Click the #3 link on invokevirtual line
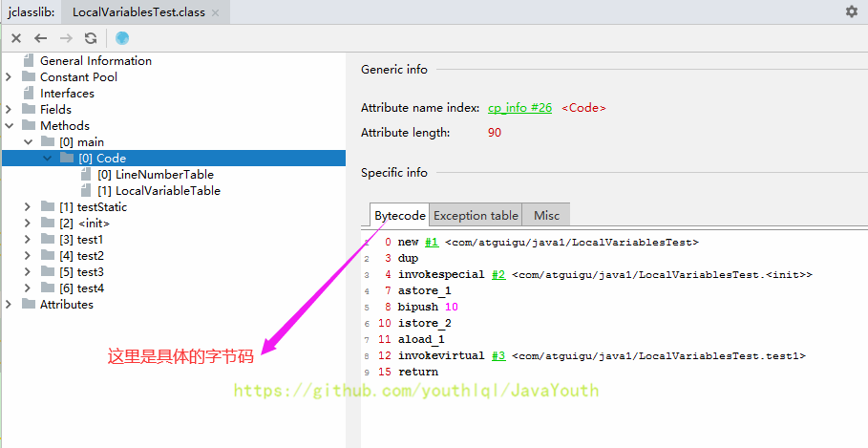The image size is (868, 448). pyautogui.click(x=498, y=356)
